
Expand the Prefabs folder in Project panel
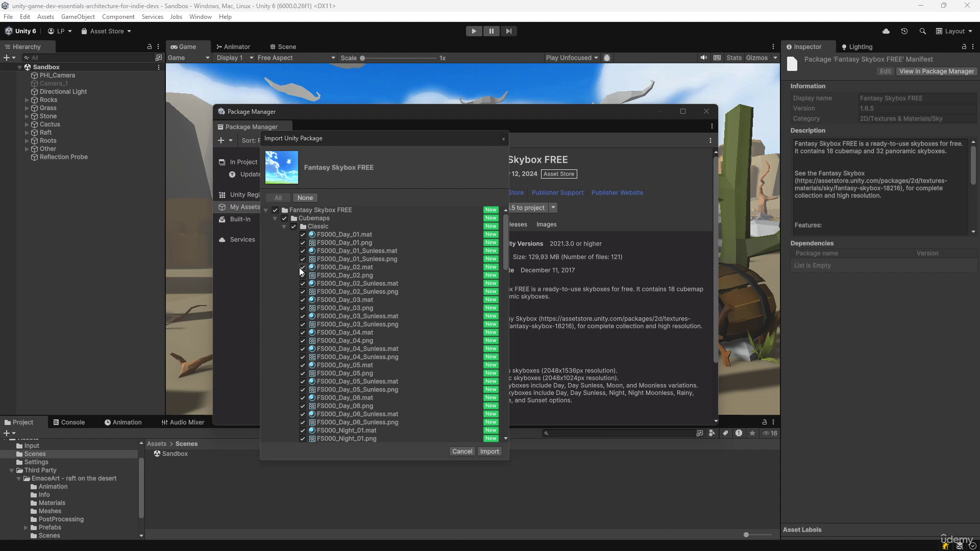(x=26, y=528)
